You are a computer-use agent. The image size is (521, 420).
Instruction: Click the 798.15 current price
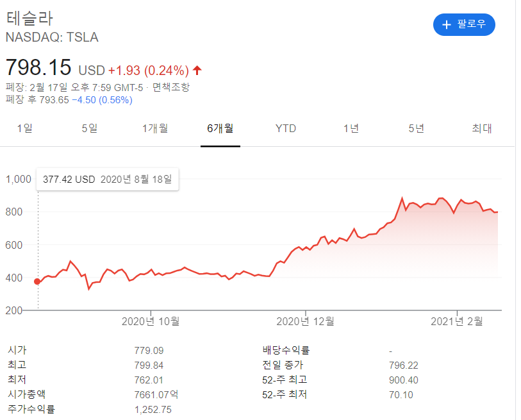(x=38, y=68)
